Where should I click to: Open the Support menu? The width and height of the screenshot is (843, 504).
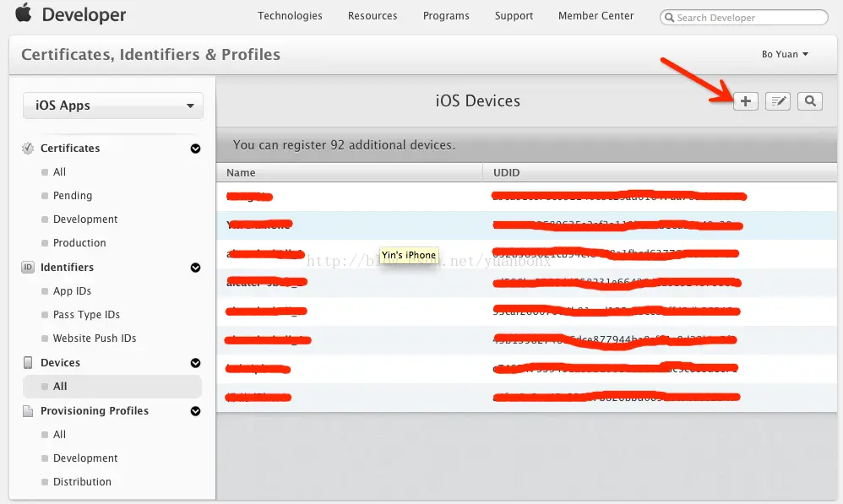(x=514, y=16)
